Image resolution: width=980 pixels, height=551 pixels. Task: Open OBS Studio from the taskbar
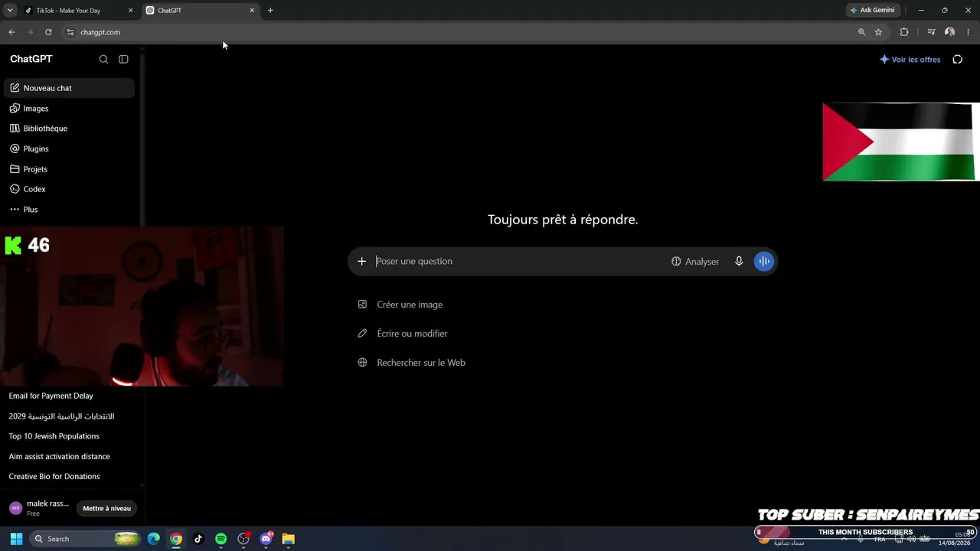(243, 539)
